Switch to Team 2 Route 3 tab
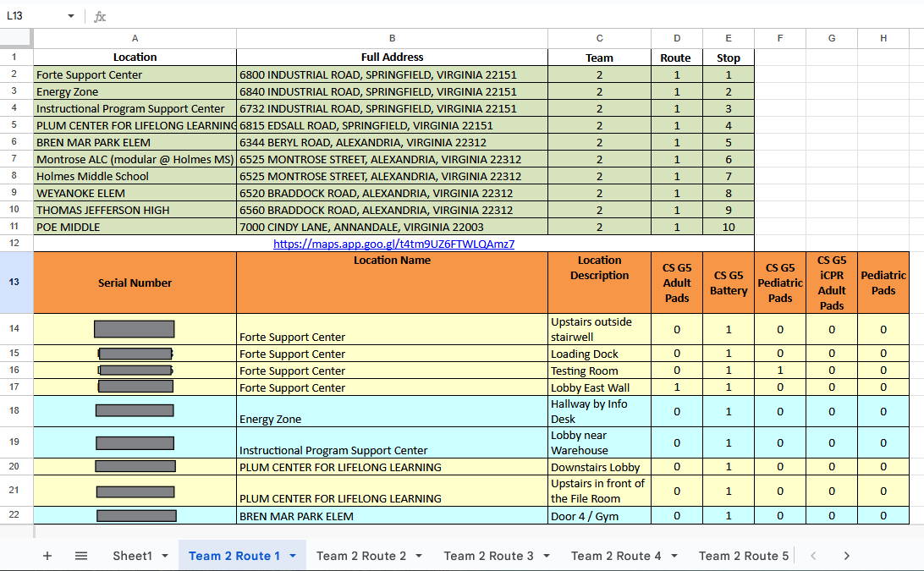 click(488, 556)
